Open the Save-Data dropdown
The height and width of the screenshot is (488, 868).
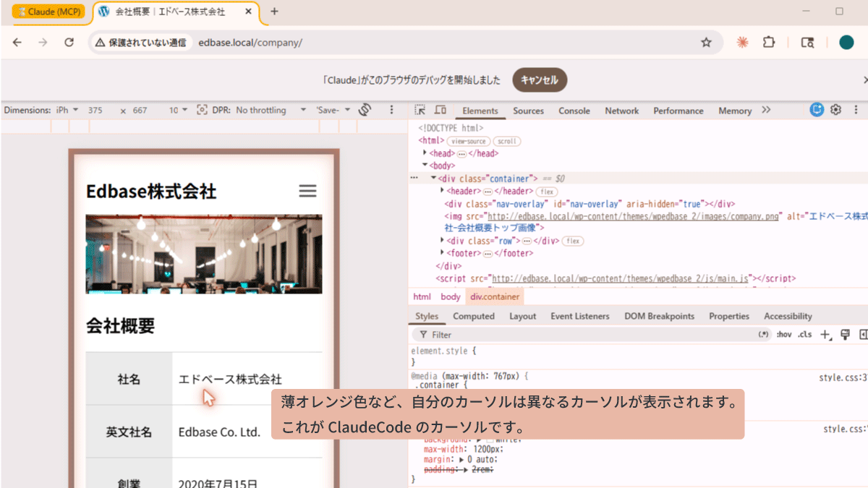click(x=333, y=110)
